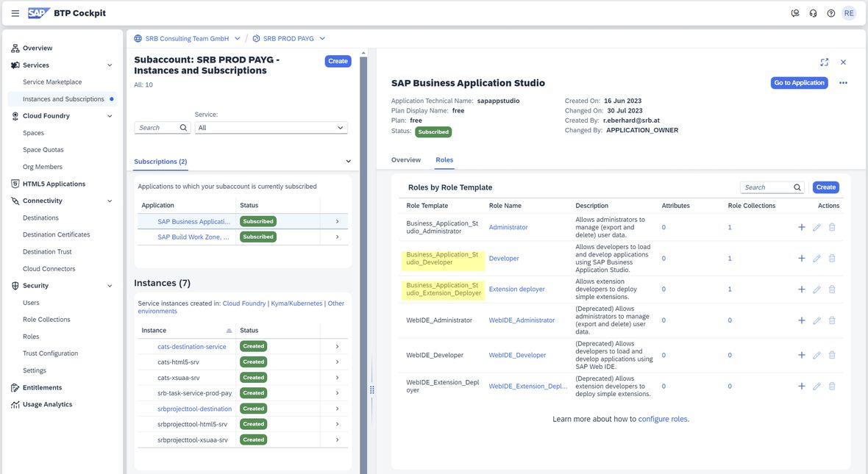Toggle full screen for the details panel
Screen dimensions: 868x474
click(x=825, y=62)
